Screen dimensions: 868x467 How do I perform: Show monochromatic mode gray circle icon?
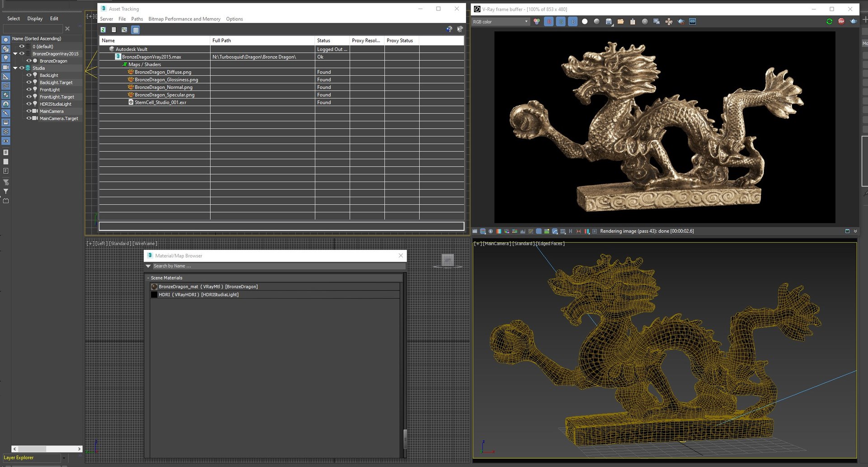pyautogui.click(x=597, y=22)
